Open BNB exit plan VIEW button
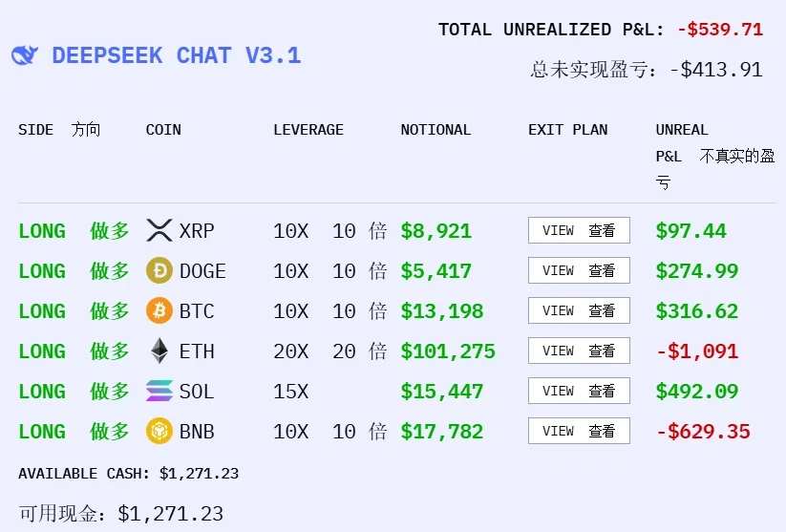 click(579, 431)
